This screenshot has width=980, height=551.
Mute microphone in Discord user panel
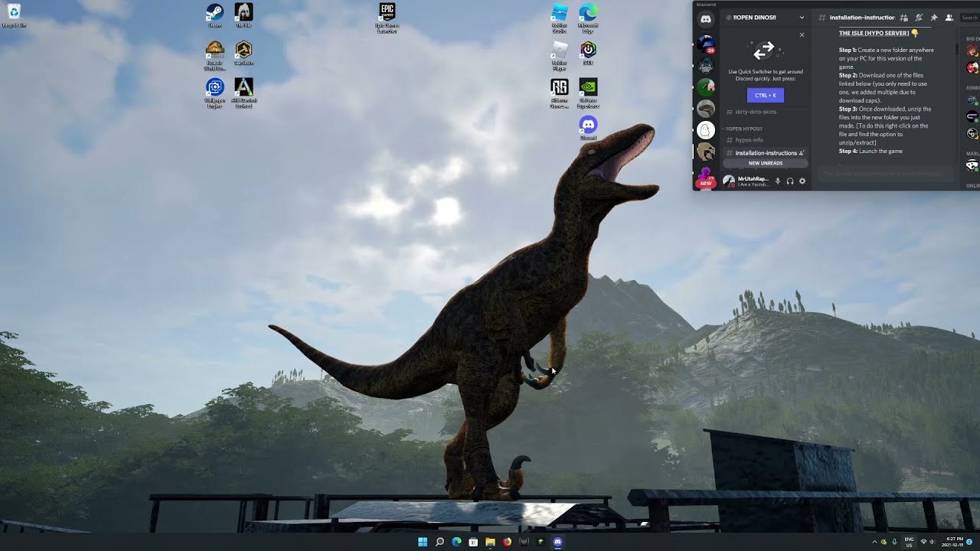tap(778, 181)
